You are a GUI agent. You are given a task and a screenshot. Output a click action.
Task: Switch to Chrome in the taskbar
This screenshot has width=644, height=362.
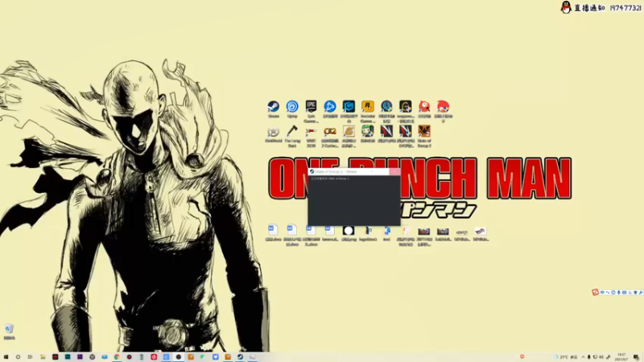[x=117, y=357]
